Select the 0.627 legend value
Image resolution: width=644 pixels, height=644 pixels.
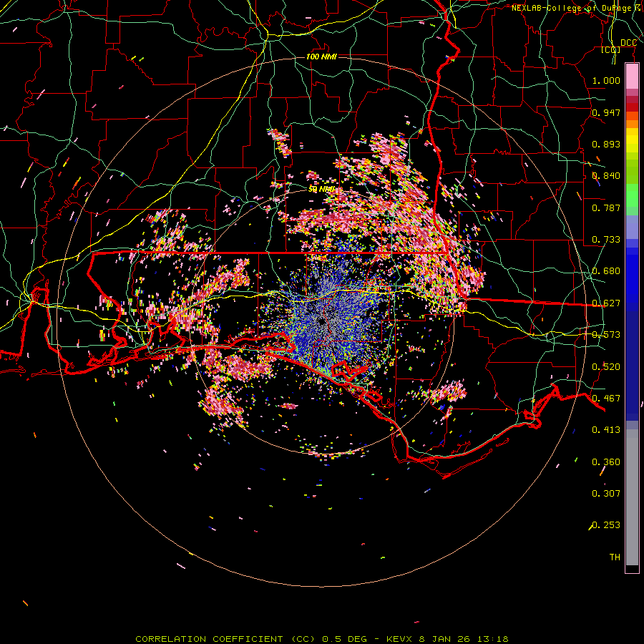click(x=606, y=303)
